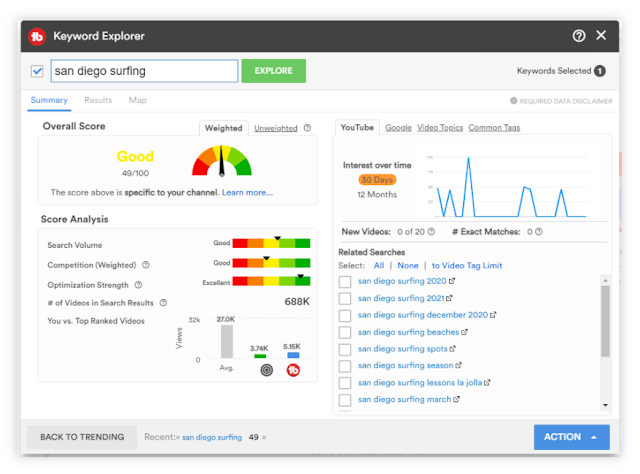Open san diego surfing beaches related search
The width and height of the screenshot is (640, 474).
(x=409, y=332)
